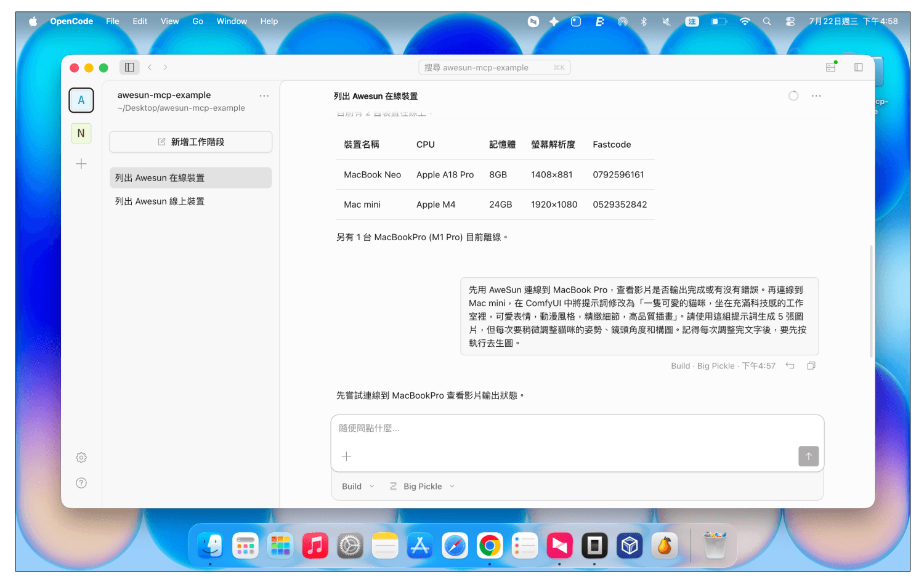Open the OpenCode application menu
Screen dimensions: 924x587
point(71,22)
